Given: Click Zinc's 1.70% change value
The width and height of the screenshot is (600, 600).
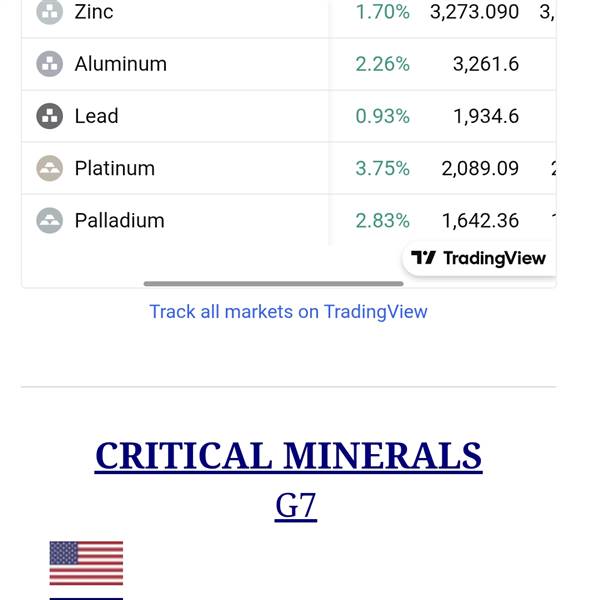Looking at the screenshot, I should [382, 12].
